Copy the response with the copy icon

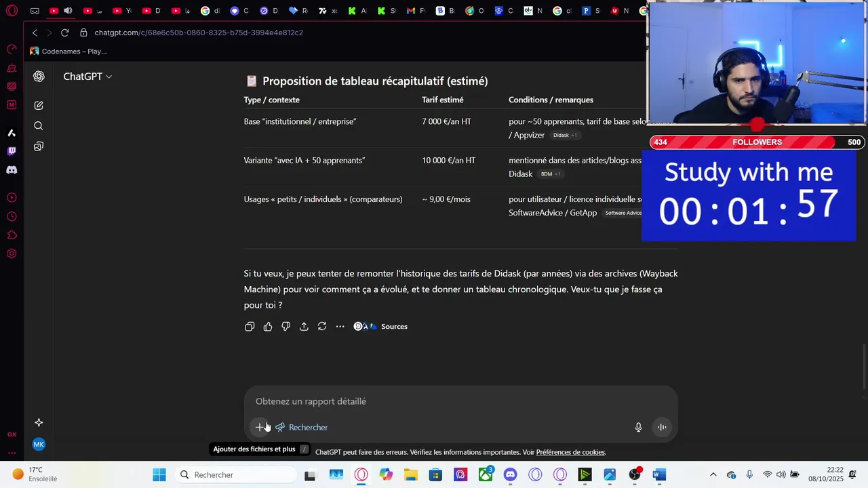coord(250,327)
